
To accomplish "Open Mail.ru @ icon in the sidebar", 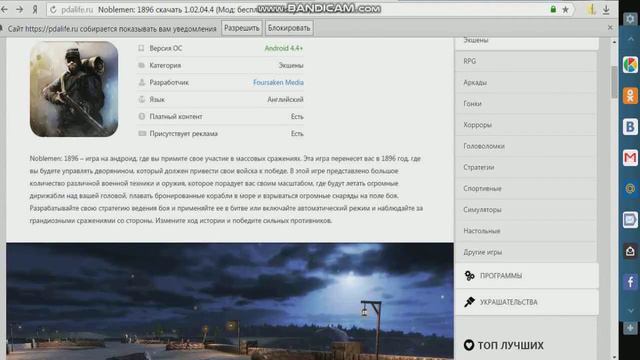I will [630, 189].
